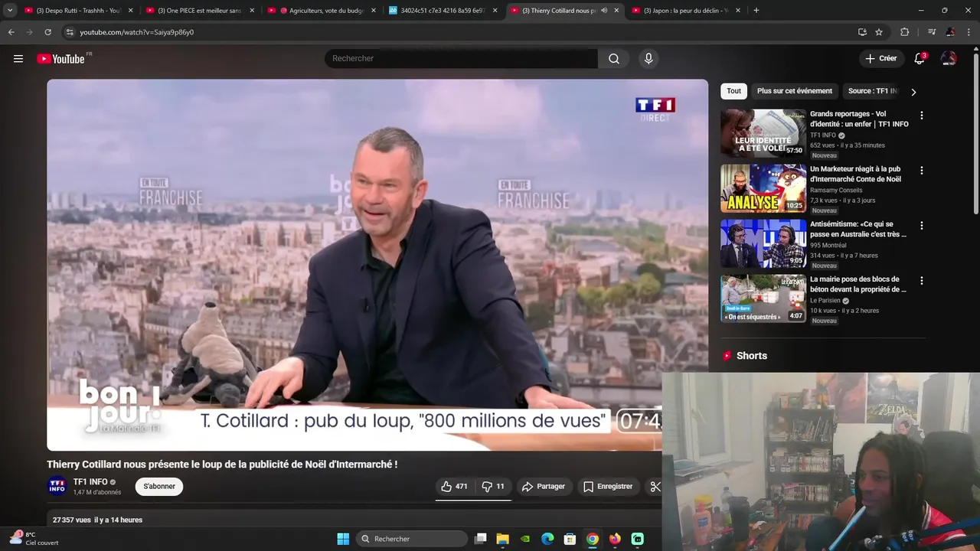
Task: Open the ANALYSE video thumbnail
Action: pyautogui.click(x=763, y=188)
